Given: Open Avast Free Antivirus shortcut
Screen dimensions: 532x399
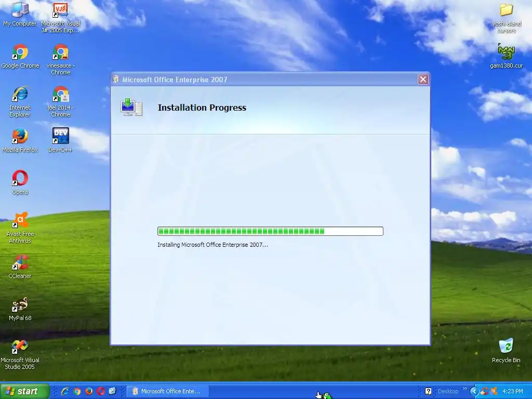Looking at the screenshot, I should click(x=20, y=228).
